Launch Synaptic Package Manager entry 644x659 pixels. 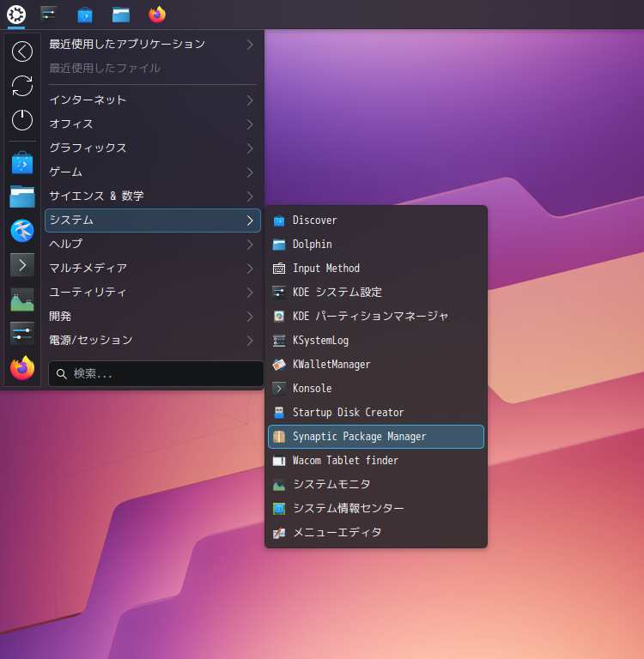pyautogui.click(x=376, y=437)
